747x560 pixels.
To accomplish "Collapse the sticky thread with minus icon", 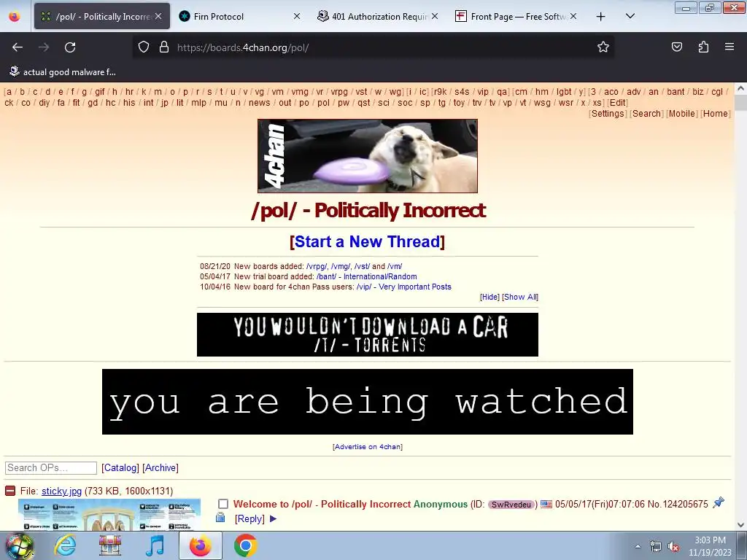I will pyautogui.click(x=10, y=491).
